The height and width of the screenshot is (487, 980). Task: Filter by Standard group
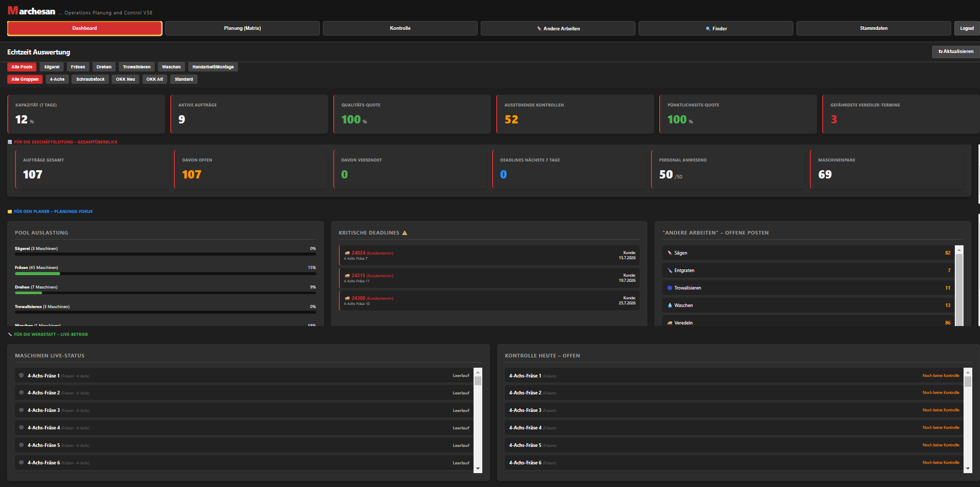click(184, 79)
